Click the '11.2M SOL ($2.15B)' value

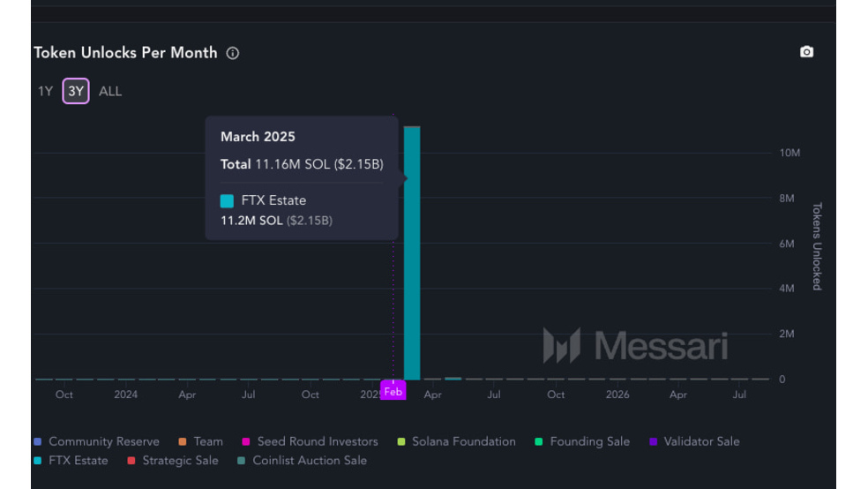[x=276, y=221]
